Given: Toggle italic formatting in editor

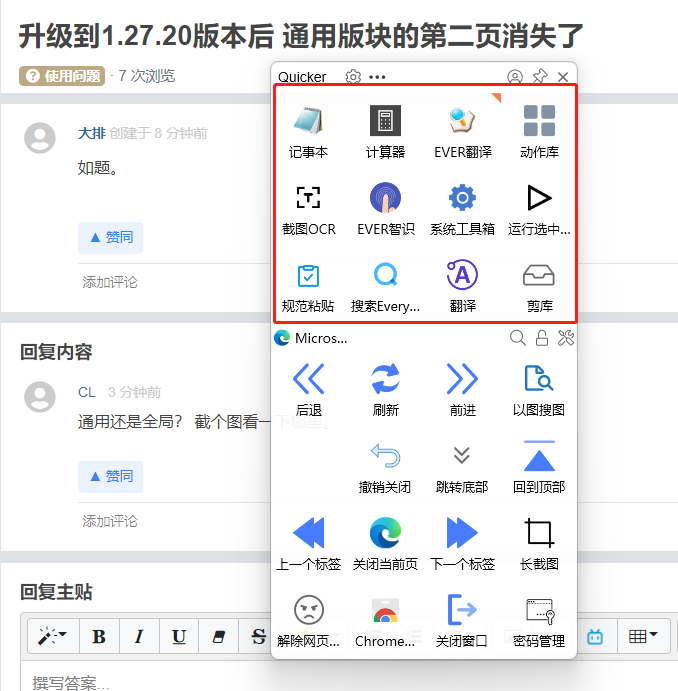Looking at the screenshot, I should pos(139,636).
